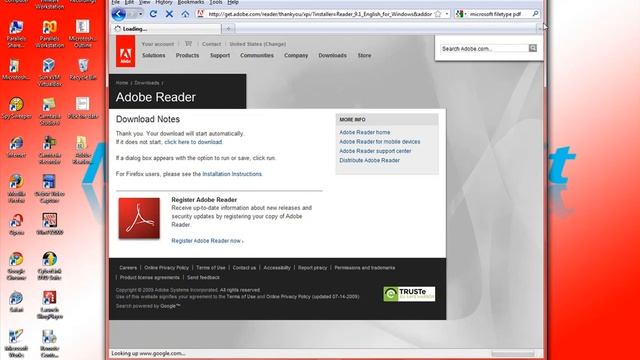Screen dimensions: 640x360
Task: Open Safari desktop shortcut
Action: point(16,302)
